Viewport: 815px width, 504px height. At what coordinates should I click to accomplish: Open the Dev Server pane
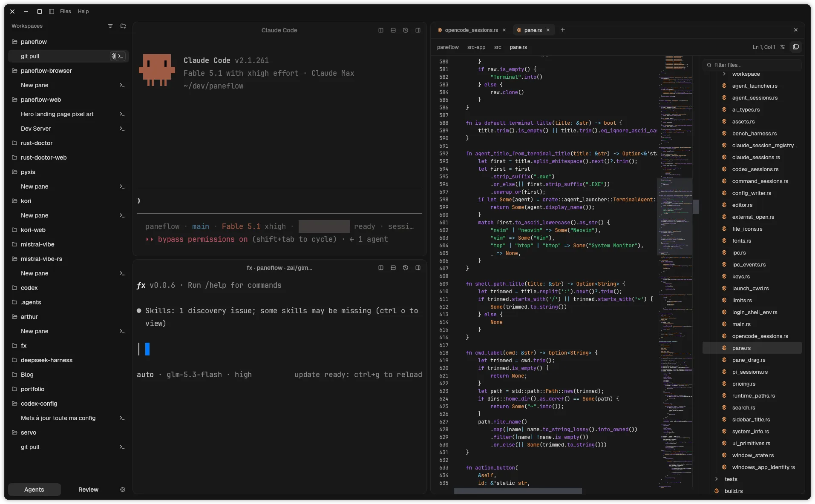(36, 129)
